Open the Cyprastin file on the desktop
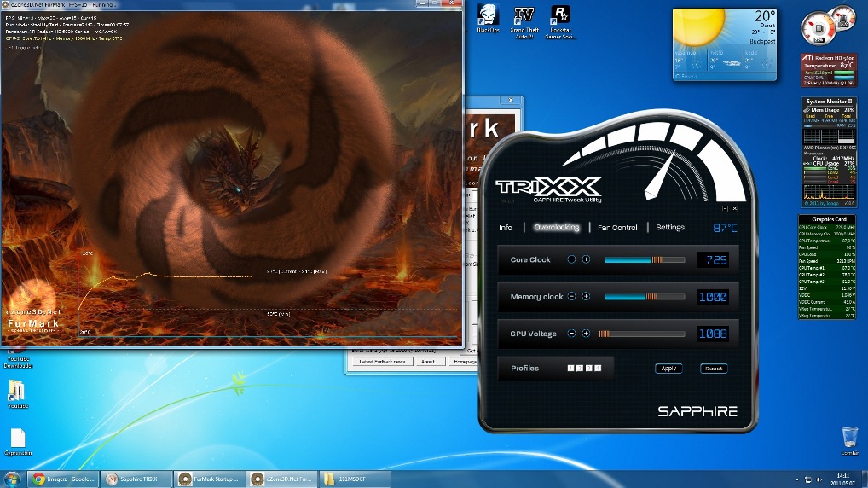 pos(18,441)
